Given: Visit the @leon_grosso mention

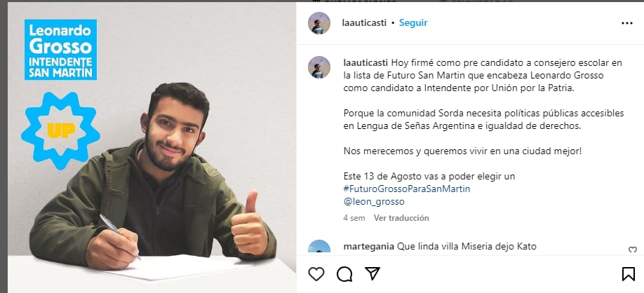Looking at the screenshot, I should 374,202.
